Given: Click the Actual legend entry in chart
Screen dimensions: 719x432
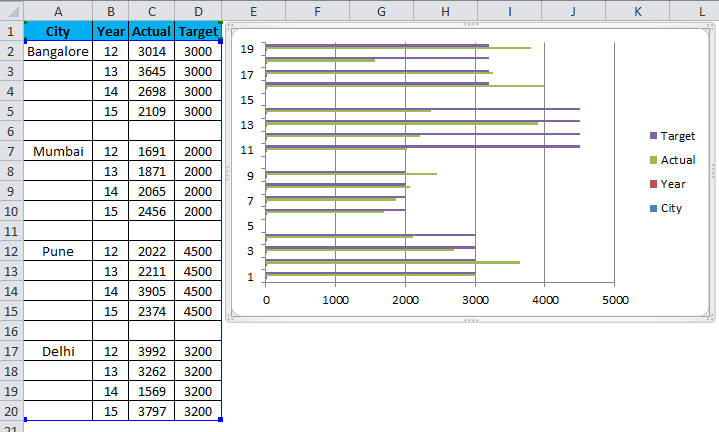Looking at the screenshot, I should (x=672, y=160).
